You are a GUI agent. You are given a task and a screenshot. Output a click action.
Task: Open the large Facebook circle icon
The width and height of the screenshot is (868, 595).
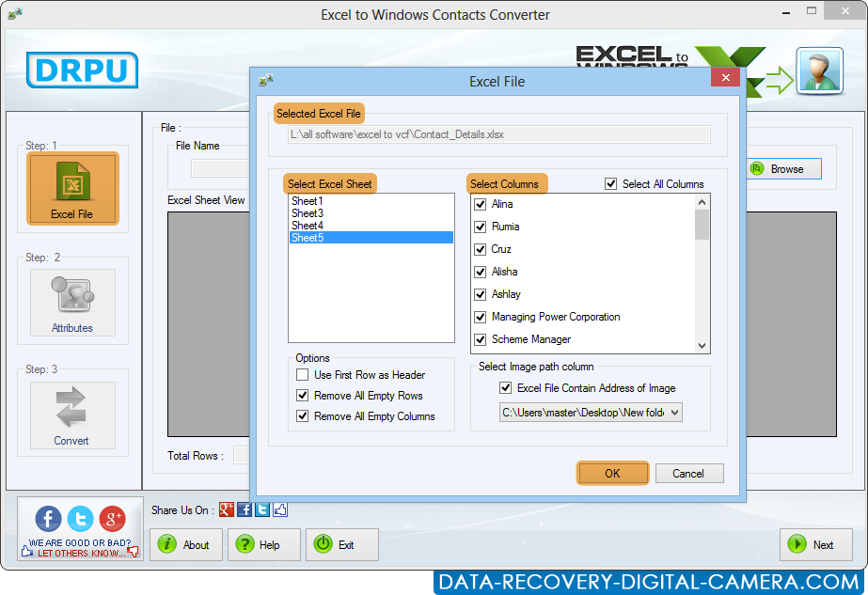pyautogui.click(x=48, y=519)
